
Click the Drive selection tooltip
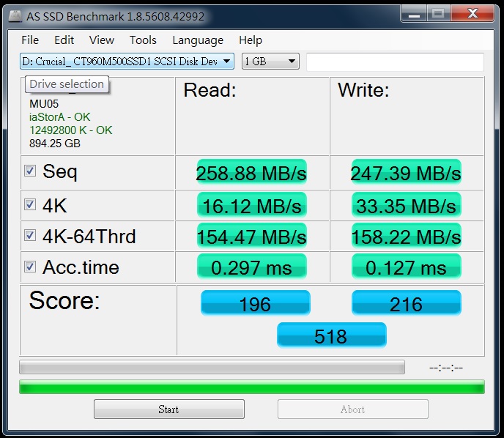coord(67,84)
